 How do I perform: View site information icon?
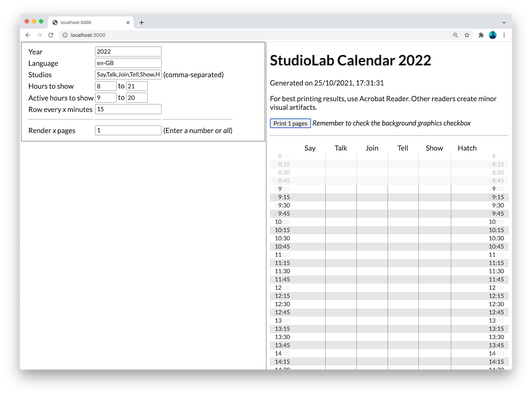coord(65,35)
